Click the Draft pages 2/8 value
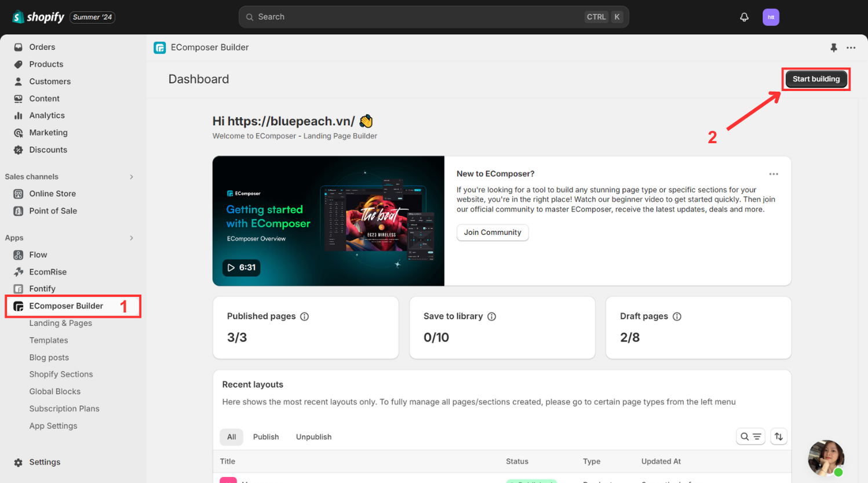 tap(630, 337)
